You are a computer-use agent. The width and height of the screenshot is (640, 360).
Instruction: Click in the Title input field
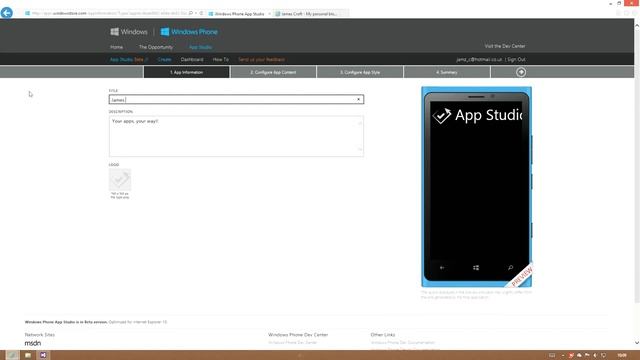[x=236, y=99]
